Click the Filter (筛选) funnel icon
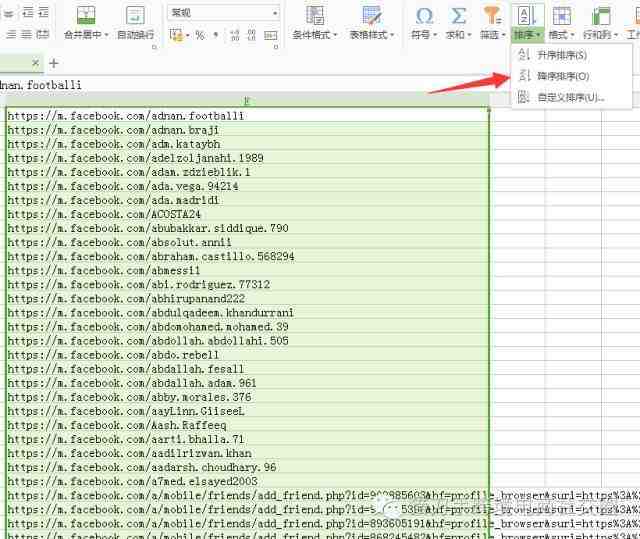640x539 pixels. pos(493,16)
